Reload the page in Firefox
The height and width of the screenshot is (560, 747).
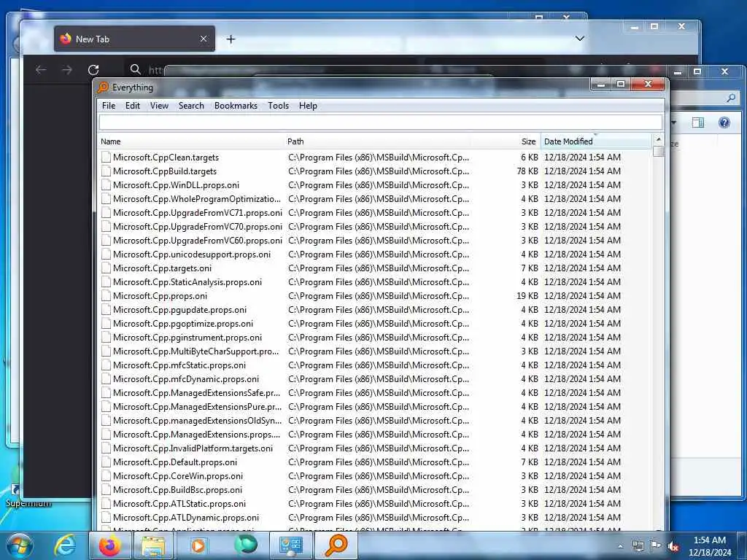93,70
